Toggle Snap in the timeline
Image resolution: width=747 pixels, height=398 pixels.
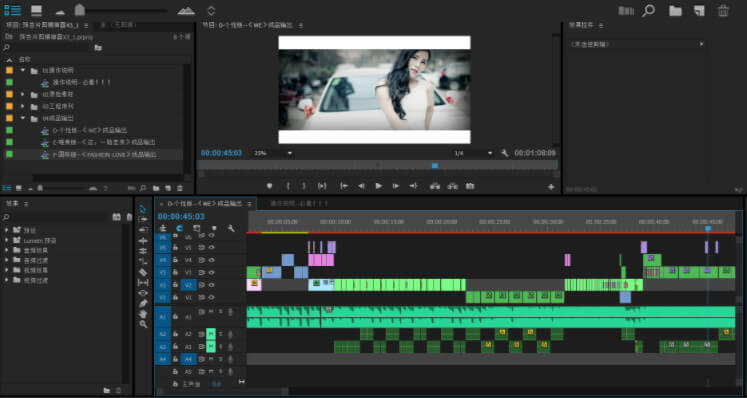tap(180, 228)
